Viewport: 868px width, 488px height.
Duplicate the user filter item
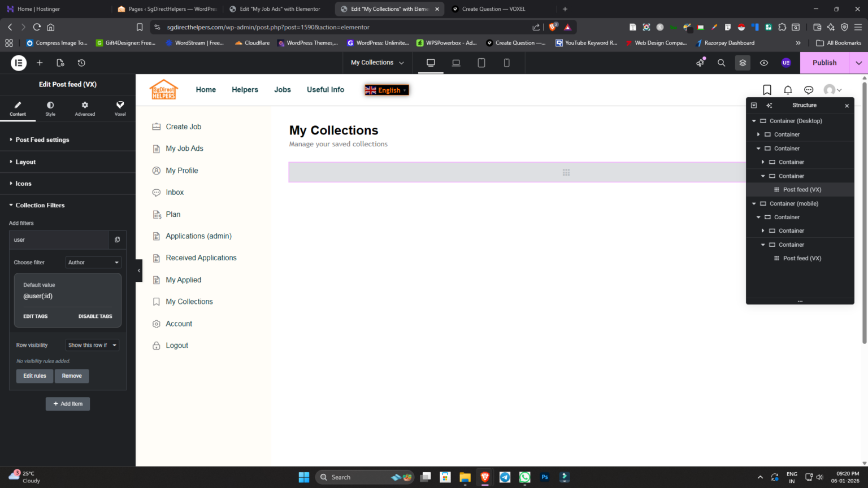117,239
